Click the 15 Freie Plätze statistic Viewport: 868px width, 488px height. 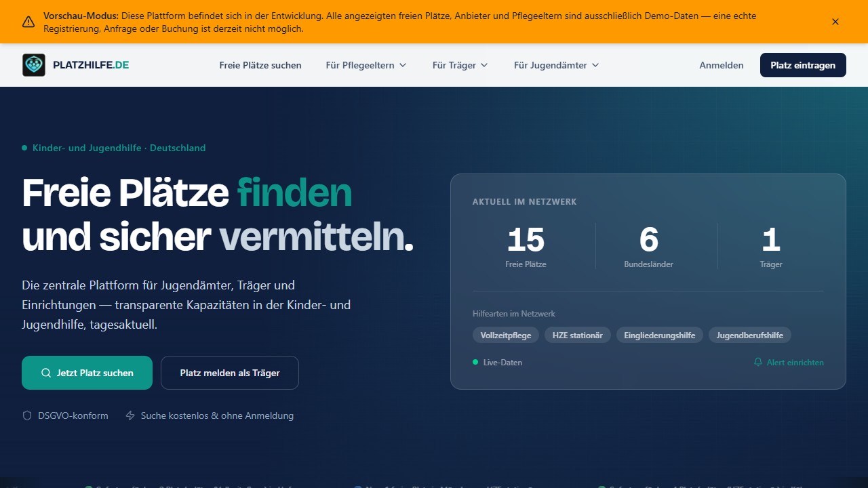click(x=526, y=246)
